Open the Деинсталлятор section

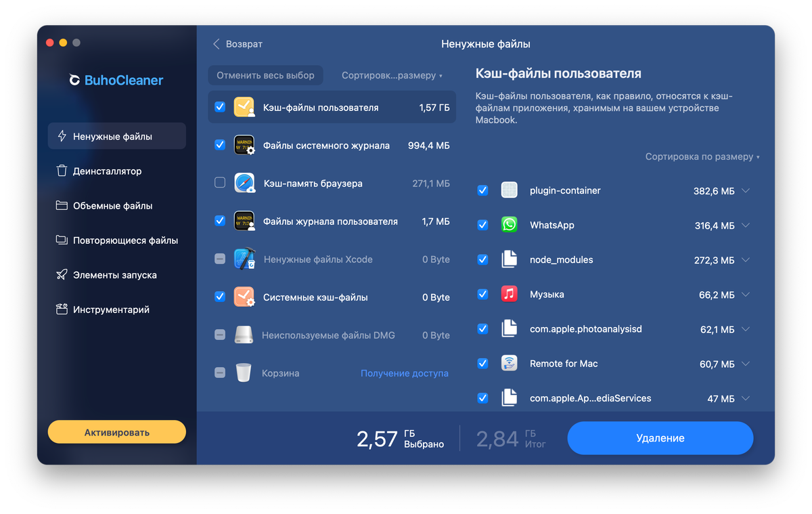(116, 171)
